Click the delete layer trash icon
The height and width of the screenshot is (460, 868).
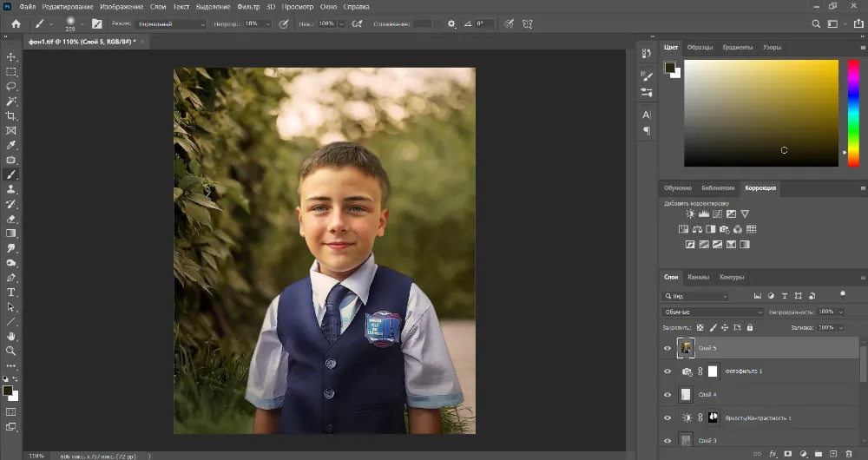coord(848,453)
